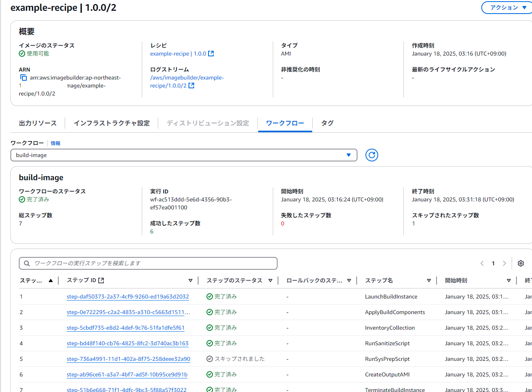Image resolution: width=532 pixels, height=392 pixels.
Task: Switch to 出力リソース tab
Action: point(38,123)
